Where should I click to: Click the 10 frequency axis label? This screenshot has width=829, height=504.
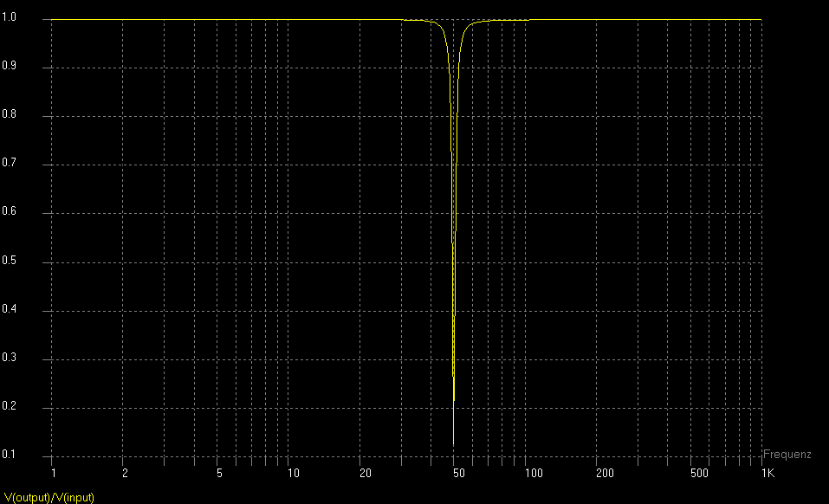pyautogui.click(x=294, y=473)
